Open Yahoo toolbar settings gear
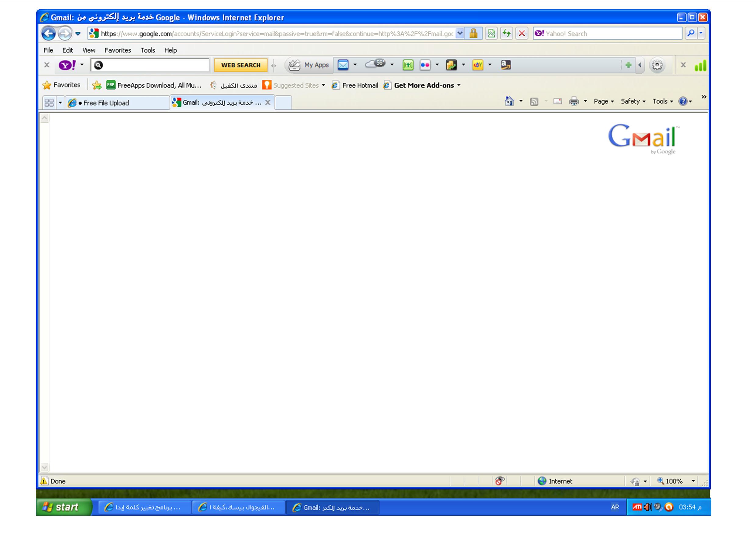Image resolution: width=756 pixels, height=535 pixels. pos(657,65)
